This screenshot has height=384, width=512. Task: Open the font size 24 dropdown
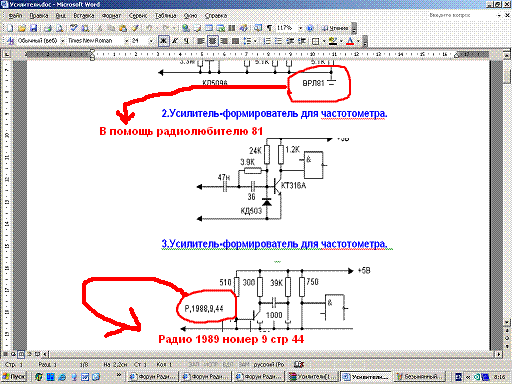151,41
